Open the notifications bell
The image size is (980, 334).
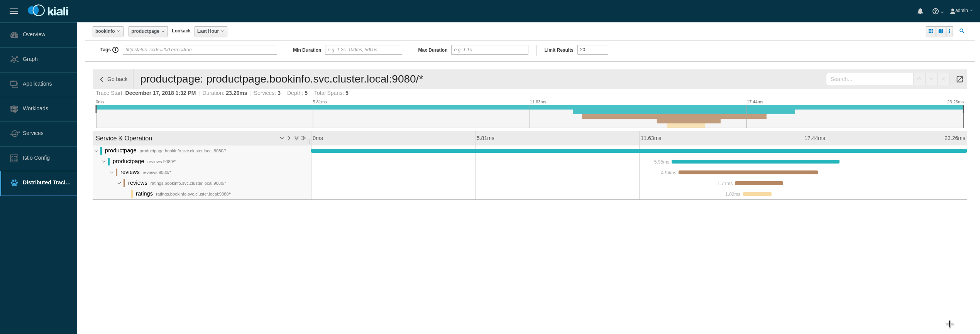click(x=920, y=11)
